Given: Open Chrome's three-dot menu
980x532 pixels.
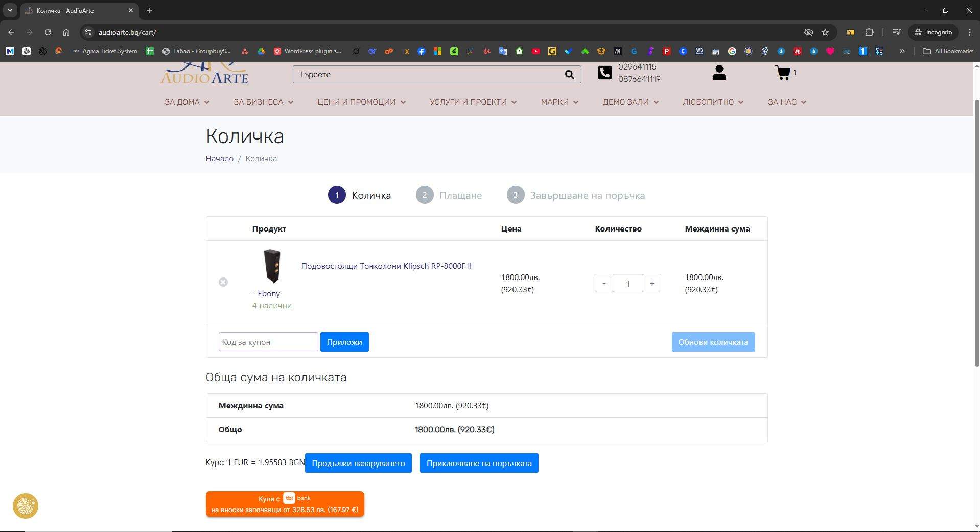Looking at the screenshot, I should click(969, 32).
